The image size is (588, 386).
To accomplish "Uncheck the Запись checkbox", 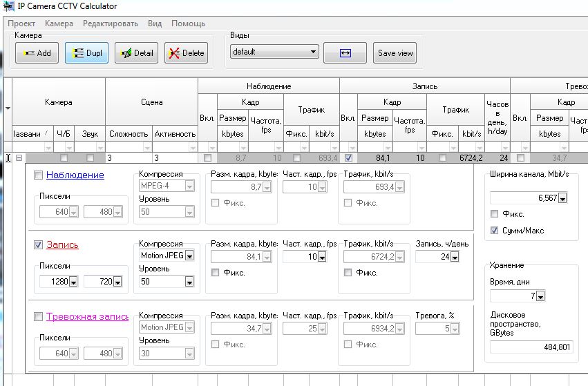I will point(39,244).
